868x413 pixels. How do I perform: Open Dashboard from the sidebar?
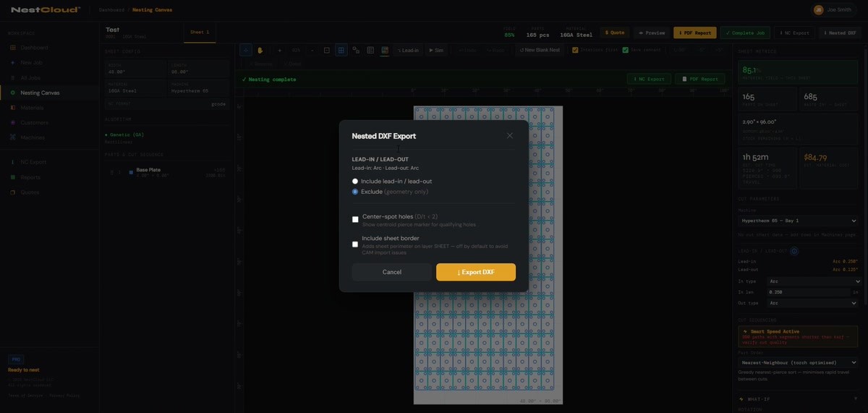pyautogui.click(x=49, y=48)
